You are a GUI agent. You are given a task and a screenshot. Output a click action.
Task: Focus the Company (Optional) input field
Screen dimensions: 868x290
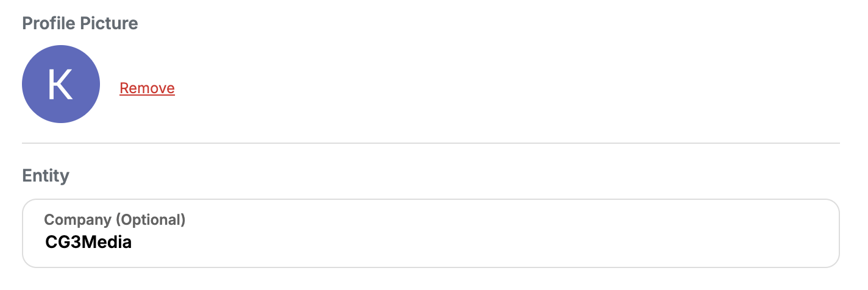click(x=431, y=233)
